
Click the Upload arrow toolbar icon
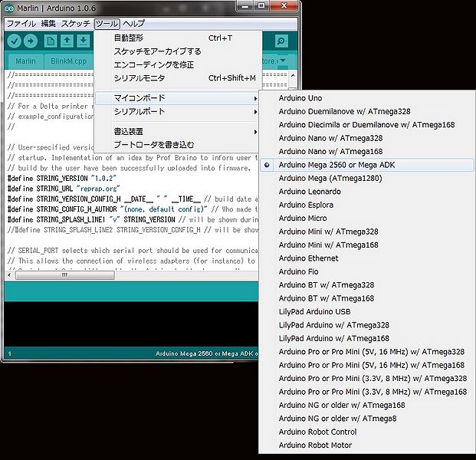31,41
